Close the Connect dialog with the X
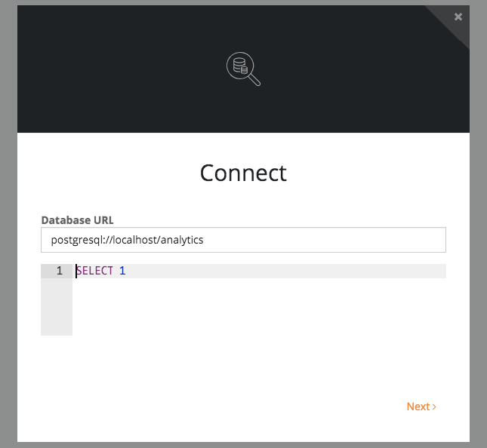Viewport: 487px width, 448px height. (x=458, y=17)
